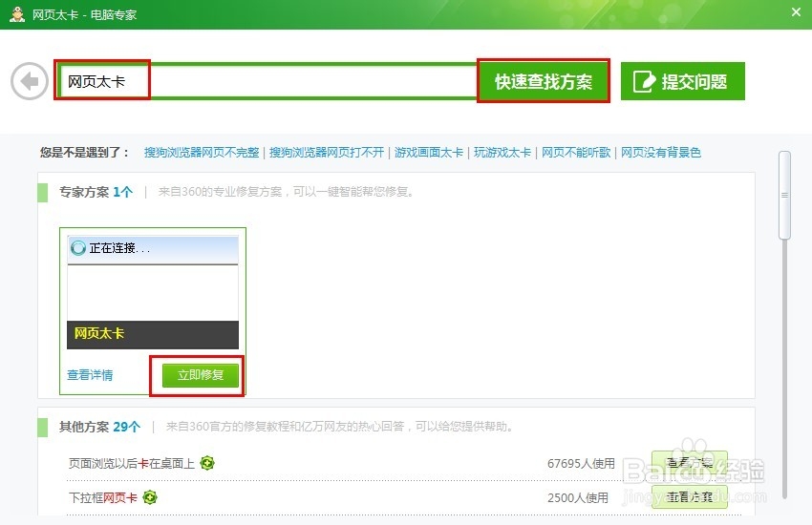Close the 电脑专家 window
812x525 pixels.
[x=796, y=11]
